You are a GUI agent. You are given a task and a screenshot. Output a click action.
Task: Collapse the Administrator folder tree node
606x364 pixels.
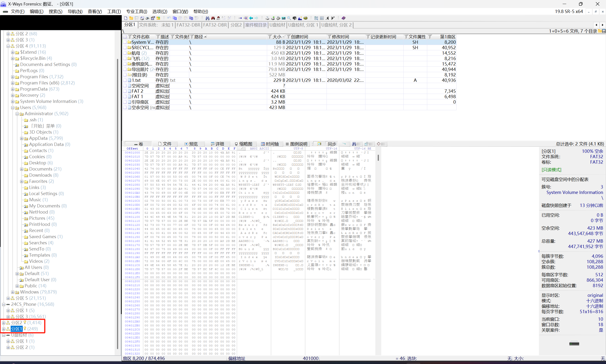tap(17, 114)
